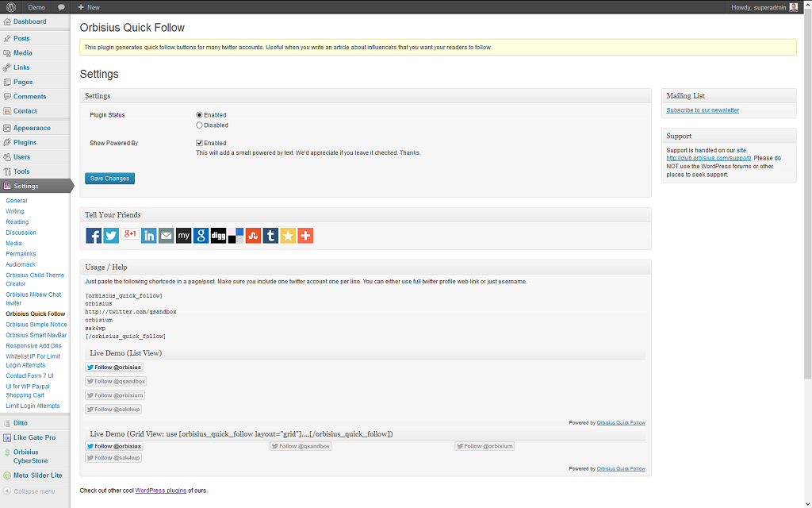Open more sharing options plus icon
The width and height of the screenshot is (812, 508).
305,236
